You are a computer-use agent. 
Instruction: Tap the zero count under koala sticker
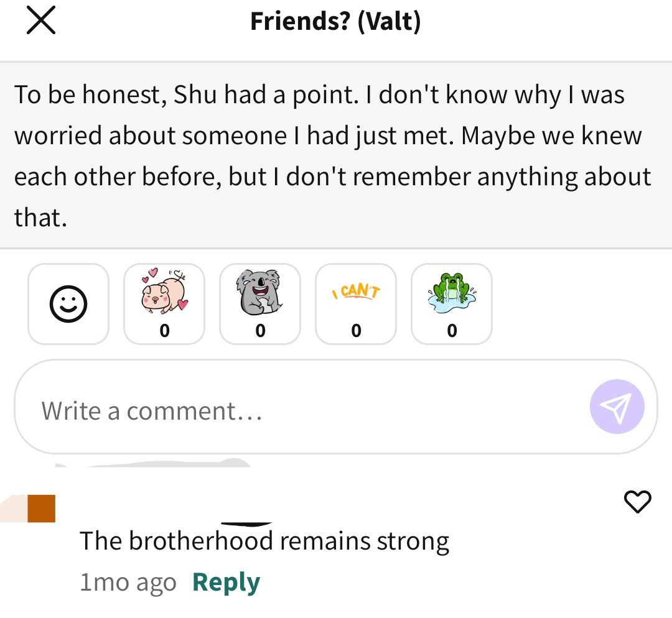pos(260,331)
